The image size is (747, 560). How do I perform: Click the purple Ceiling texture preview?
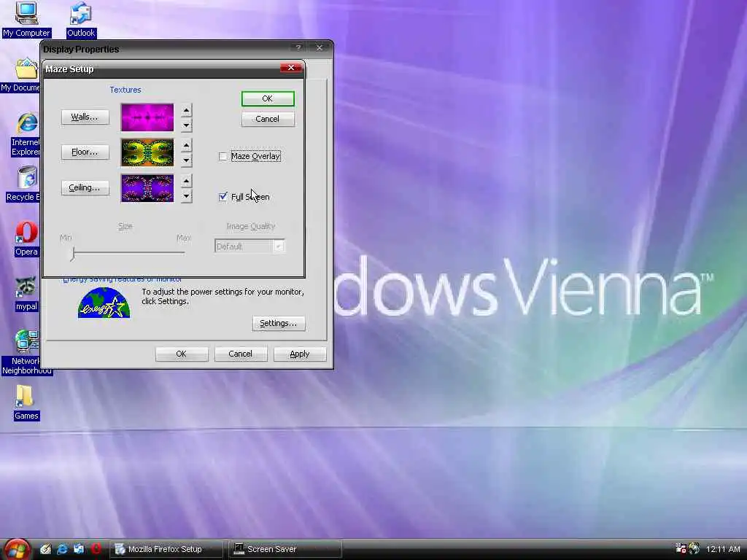147,188
